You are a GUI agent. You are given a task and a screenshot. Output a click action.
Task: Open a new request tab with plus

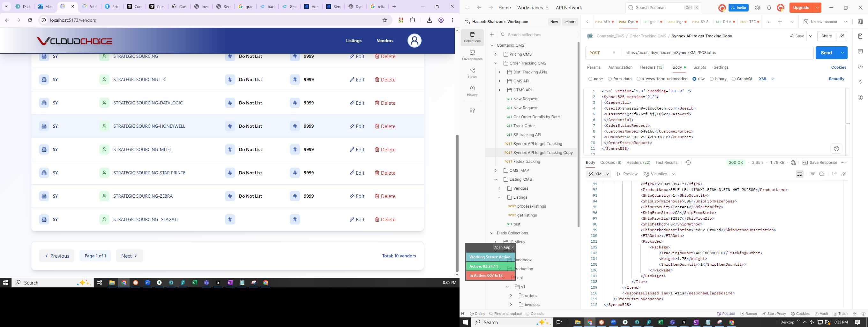coord(780,22)
